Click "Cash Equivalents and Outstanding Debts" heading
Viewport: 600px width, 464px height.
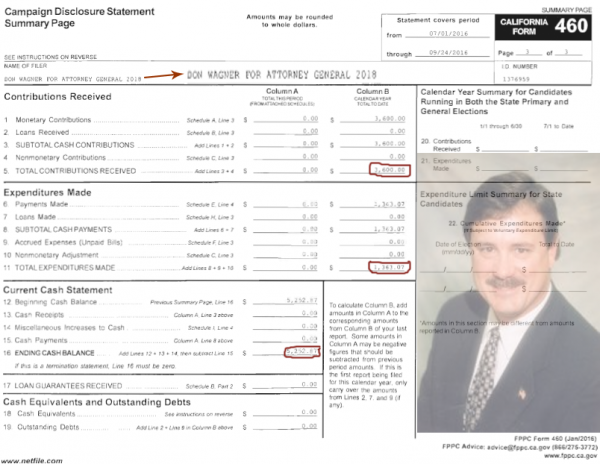tap(97, 402)
